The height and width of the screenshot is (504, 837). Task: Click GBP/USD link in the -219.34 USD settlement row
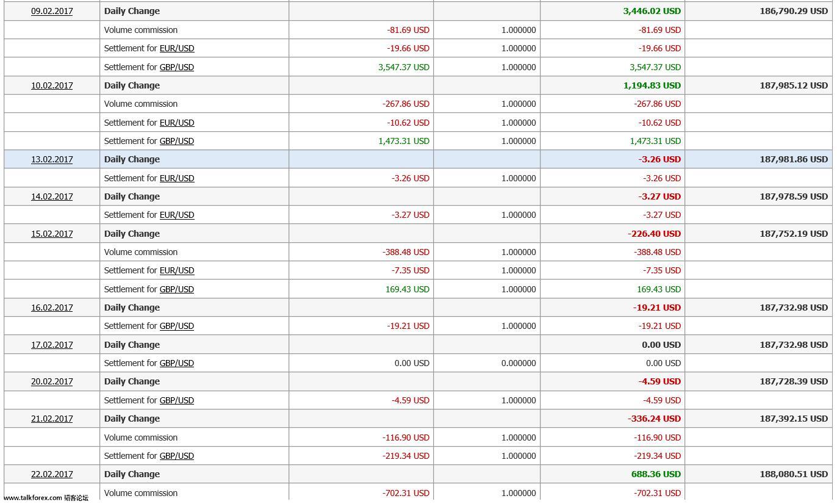[x=177, y=456]
